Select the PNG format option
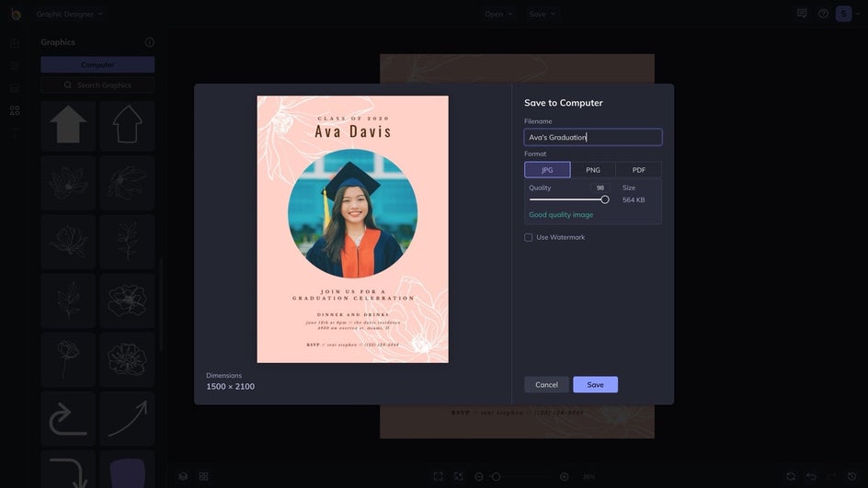 (x=593, y=170)
